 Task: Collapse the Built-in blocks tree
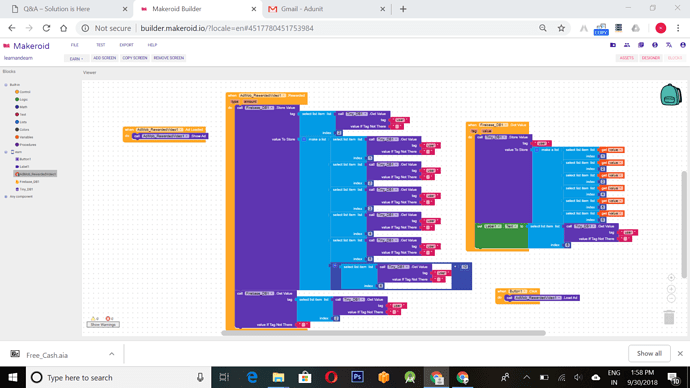coord(6,84)
